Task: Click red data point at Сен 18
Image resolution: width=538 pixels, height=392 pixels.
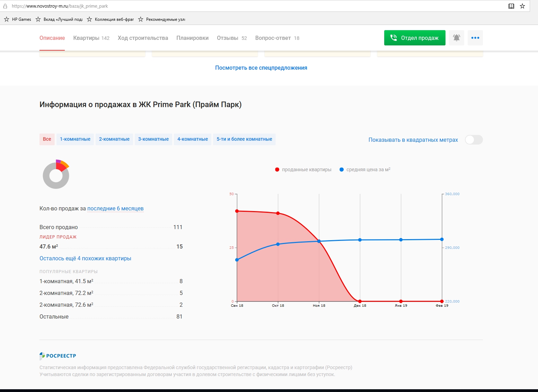Action: tap(237, 211)
